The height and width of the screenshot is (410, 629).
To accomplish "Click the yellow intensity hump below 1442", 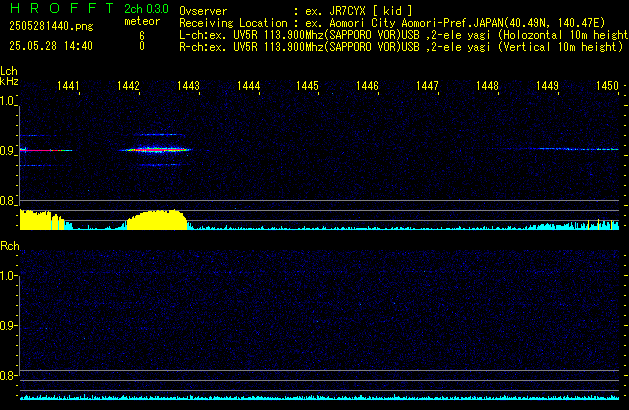I will [156, 220].
